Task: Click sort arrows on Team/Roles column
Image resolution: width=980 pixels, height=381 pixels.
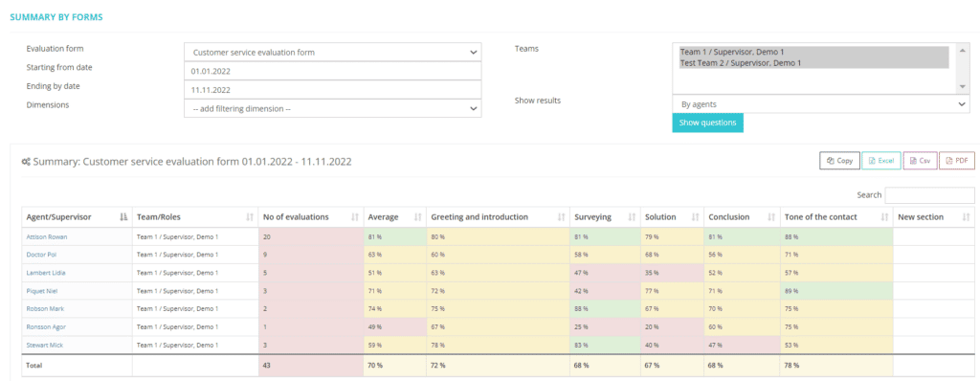Action: 250,217
